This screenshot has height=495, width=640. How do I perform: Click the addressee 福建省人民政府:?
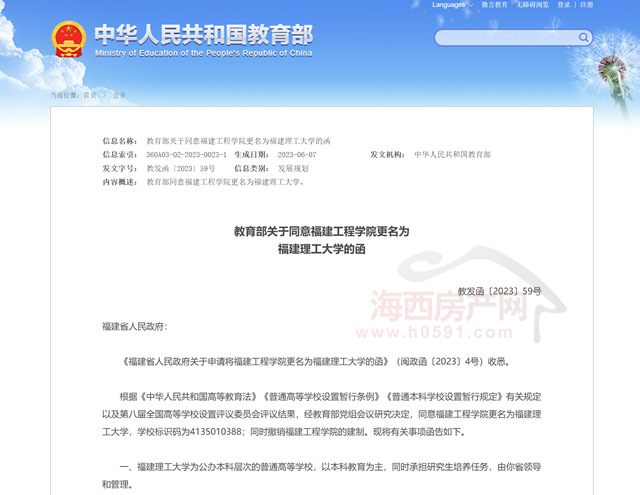tap(135, 326)
